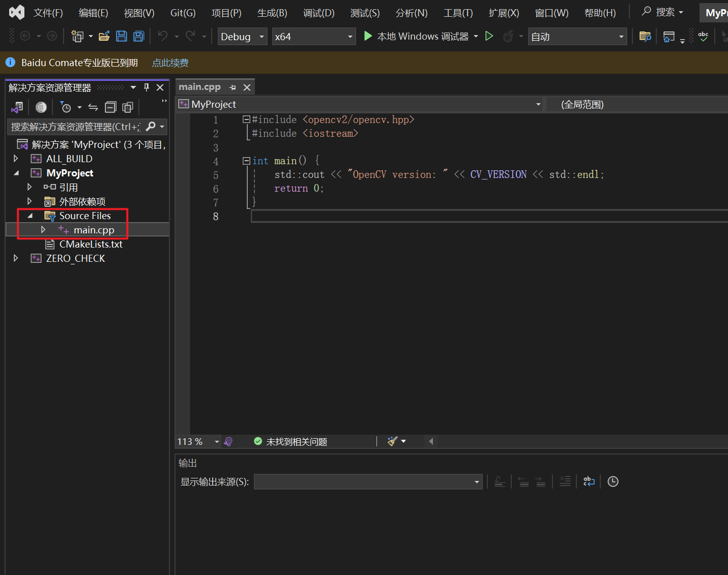Open the 自动 dropdown in toolbar
Screen dimensions: 728x575
(577, 37)
